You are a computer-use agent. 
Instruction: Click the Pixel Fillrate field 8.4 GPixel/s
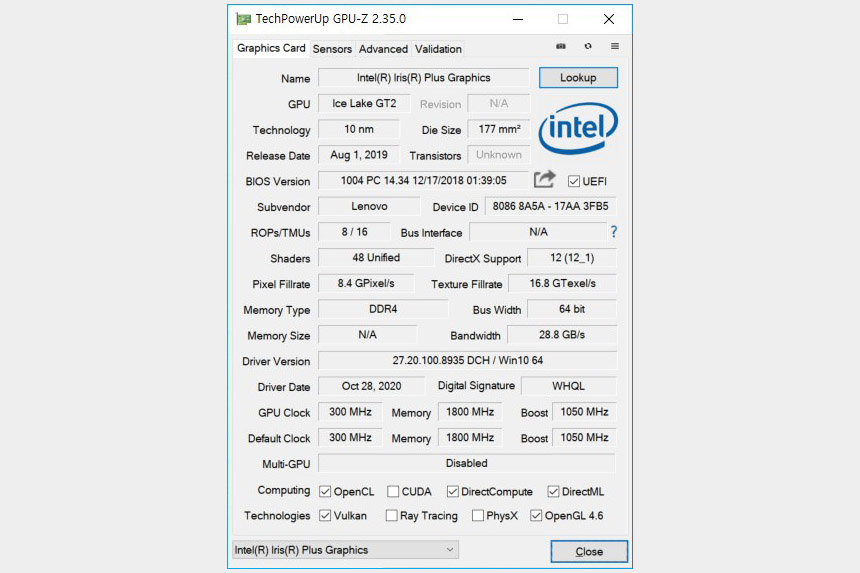tap(366, 283)
